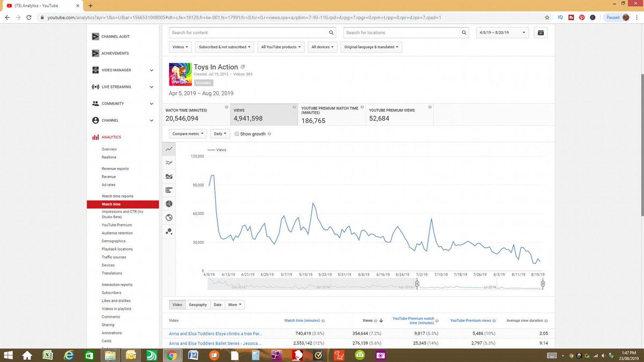
Task: Switch to the Geography tab
Action: tap(197, 305)
